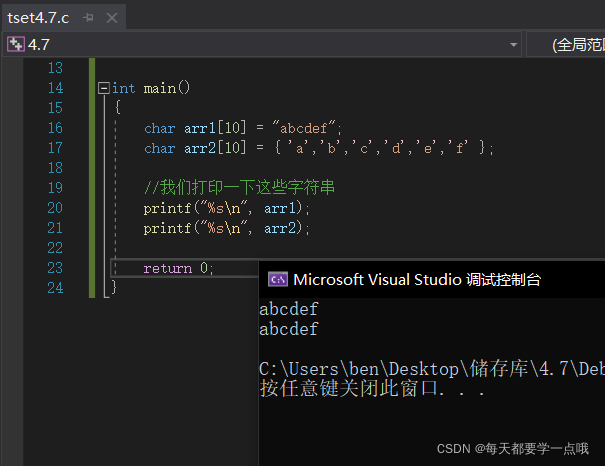The height and width of the screenshot is (466, 605).
Task: Click the main function name
Action: (x=159, y=88)
